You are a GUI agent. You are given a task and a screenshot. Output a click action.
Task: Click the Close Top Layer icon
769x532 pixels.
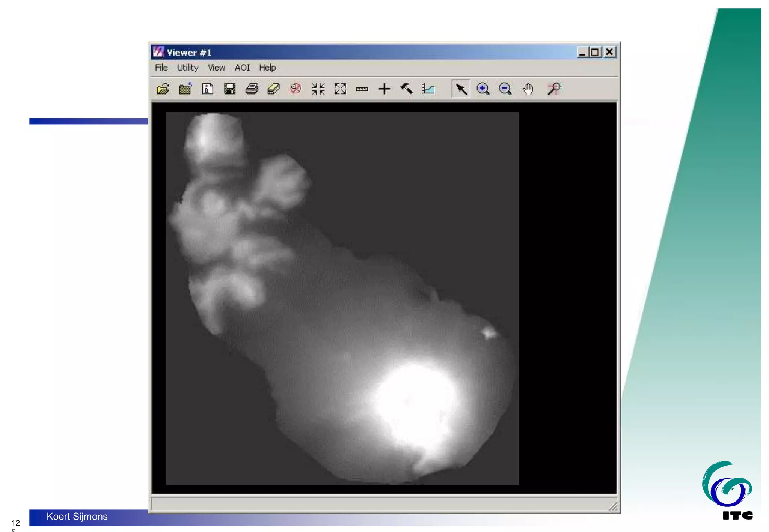[185, 89]
